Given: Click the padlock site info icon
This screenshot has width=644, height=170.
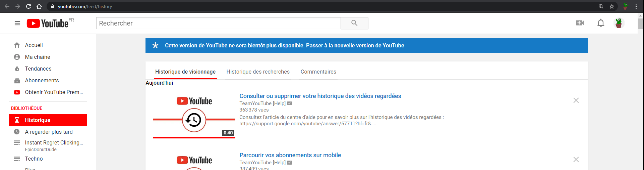Looking at the screenshot, I should 52,6.
